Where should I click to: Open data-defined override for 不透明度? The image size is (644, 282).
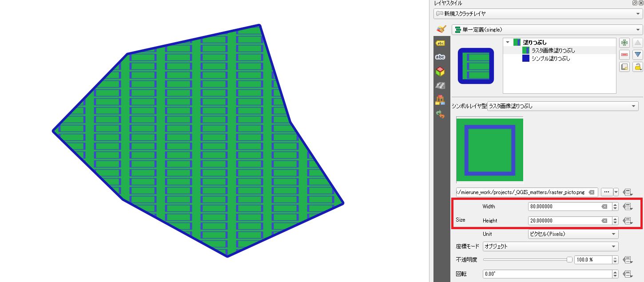click(627, 260)
